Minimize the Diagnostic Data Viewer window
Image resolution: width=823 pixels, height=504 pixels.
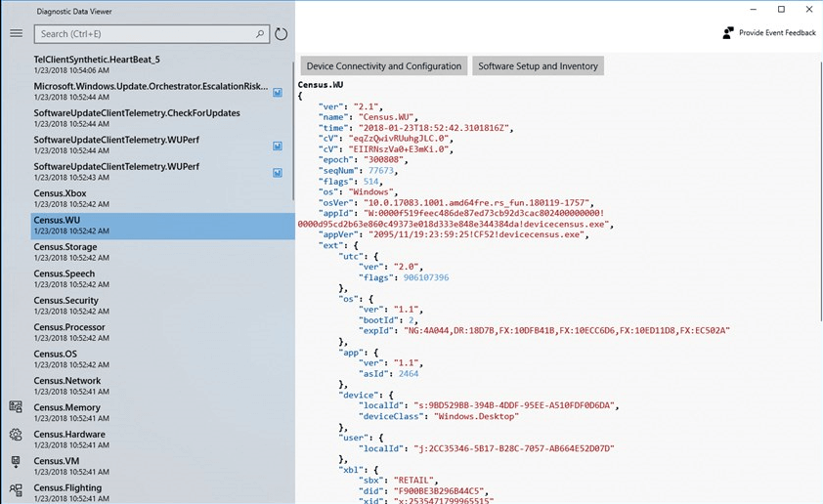pos(754,10)
